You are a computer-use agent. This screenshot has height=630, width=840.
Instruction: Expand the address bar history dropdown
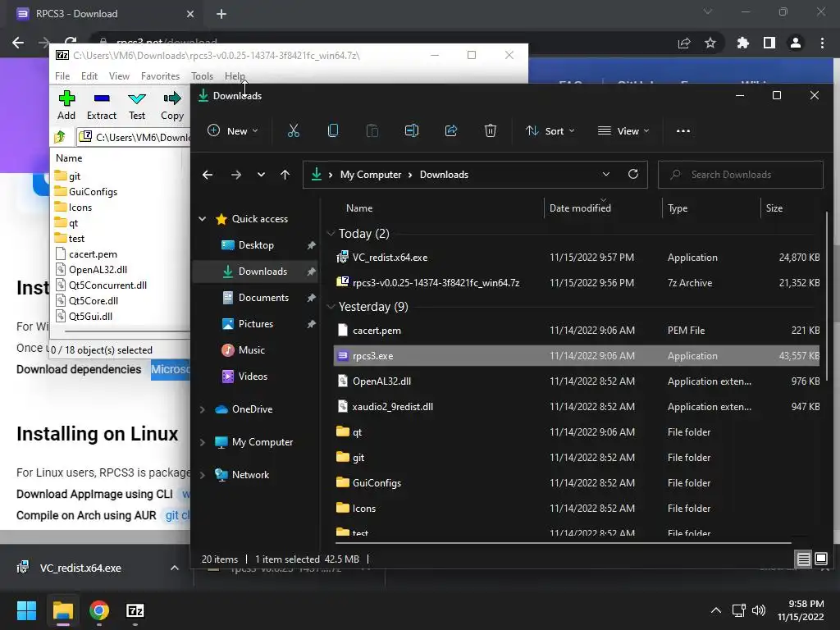point(606,174)
